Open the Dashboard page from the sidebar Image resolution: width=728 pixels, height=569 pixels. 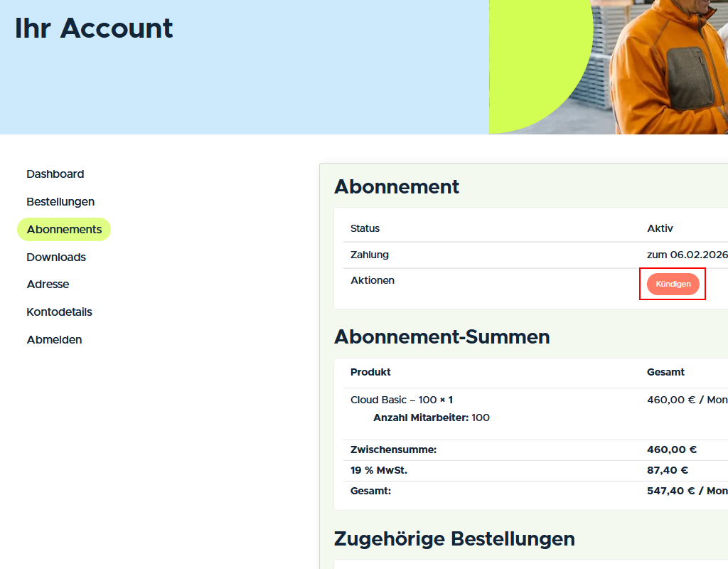55,174
